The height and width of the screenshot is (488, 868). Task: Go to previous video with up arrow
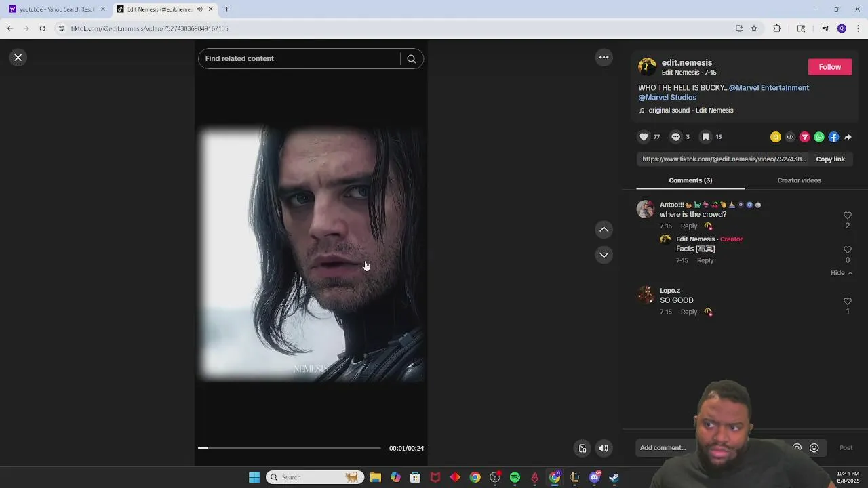click(x=604, y=230)
